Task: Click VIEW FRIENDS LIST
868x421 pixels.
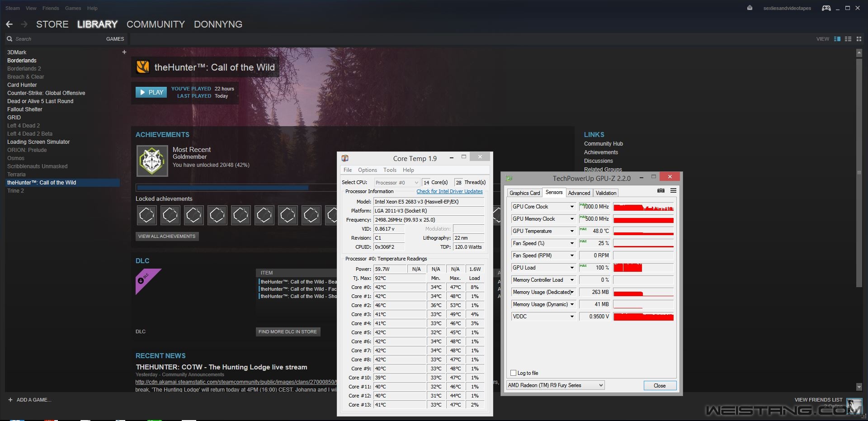Action: (x=818, y=400)
